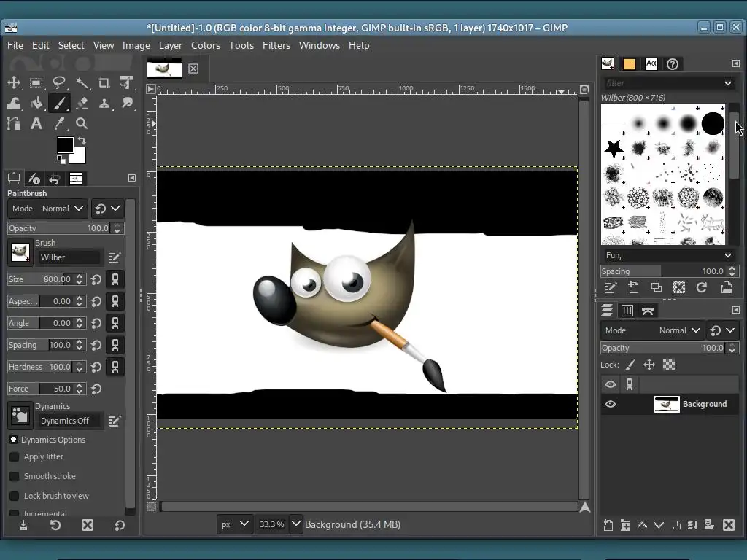Open tool options tab menu arrow
This screenshot has height=560, width=747.
pos(132,178)
